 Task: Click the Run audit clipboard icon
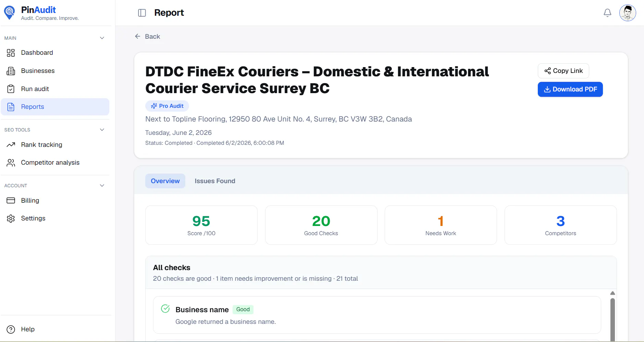coord(11,89)
